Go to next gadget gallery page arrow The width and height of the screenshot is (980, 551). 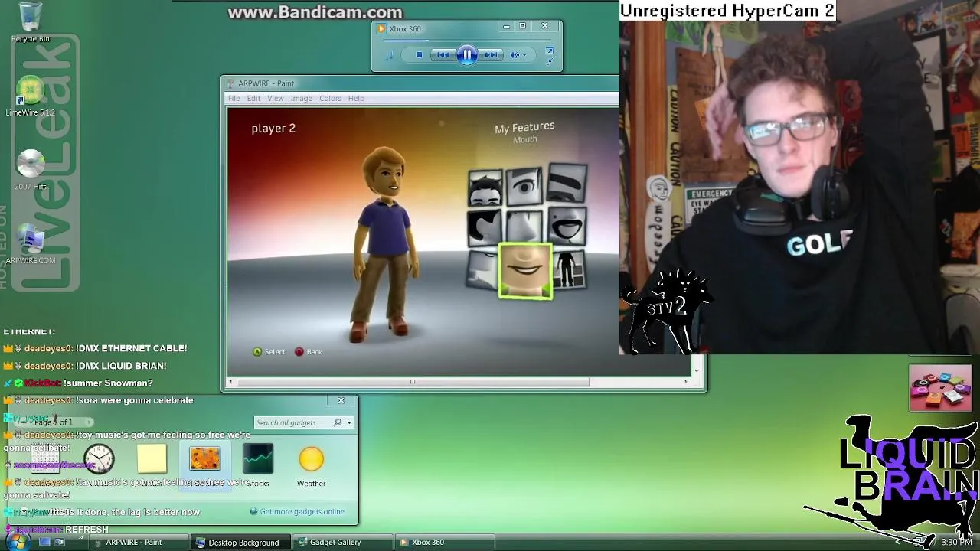click(89, 422)
